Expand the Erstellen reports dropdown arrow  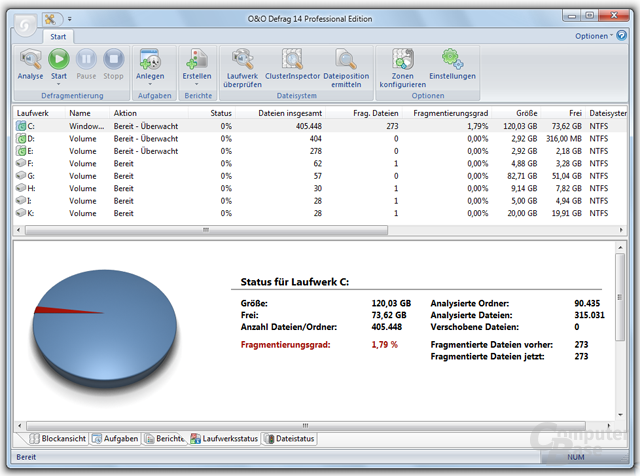tap(197, 84)
